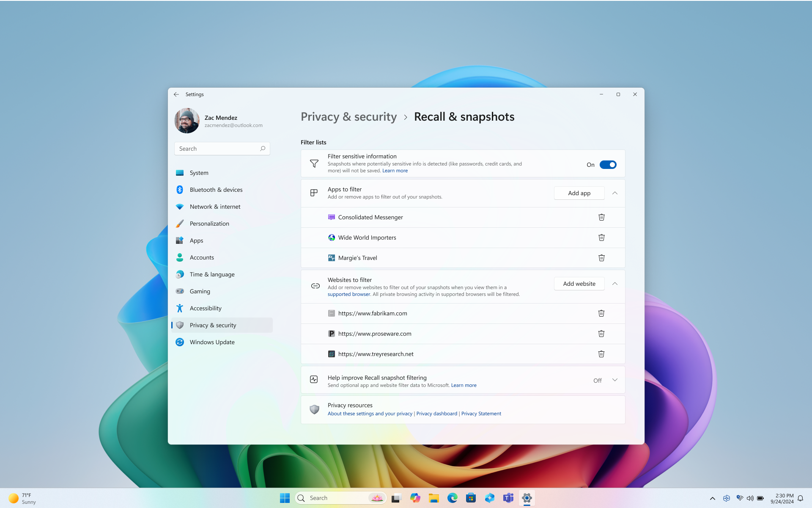
Task: Click the Privacy resources shield icon
Action: point(314,409)
